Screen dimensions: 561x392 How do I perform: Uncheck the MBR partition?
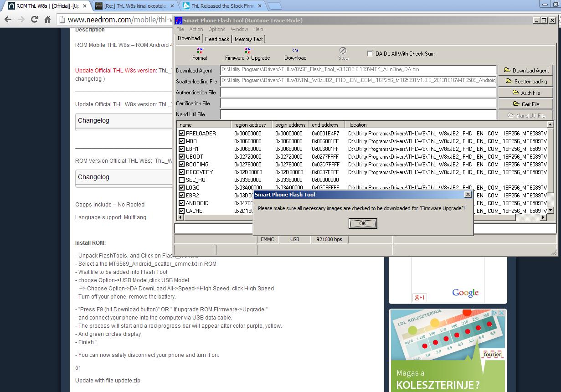(181, 141)
